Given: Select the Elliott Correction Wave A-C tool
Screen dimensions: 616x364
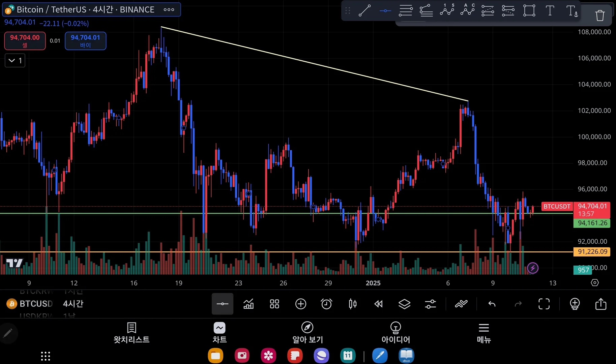Looking at the screenshot, I should pos(467,10).
